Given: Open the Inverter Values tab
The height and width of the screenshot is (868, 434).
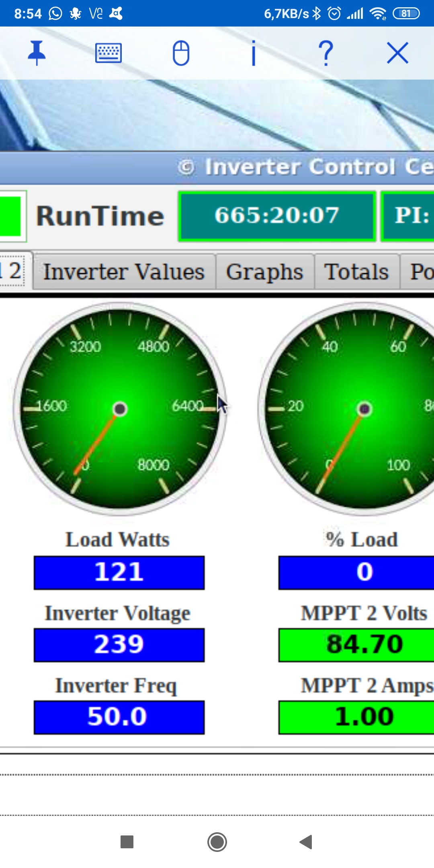Looking at the screenshot, I should (124, 272).
